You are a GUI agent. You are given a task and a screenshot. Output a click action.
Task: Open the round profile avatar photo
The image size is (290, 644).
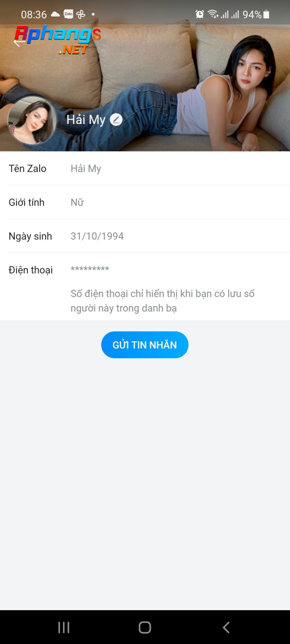click(x=32, y=120)
